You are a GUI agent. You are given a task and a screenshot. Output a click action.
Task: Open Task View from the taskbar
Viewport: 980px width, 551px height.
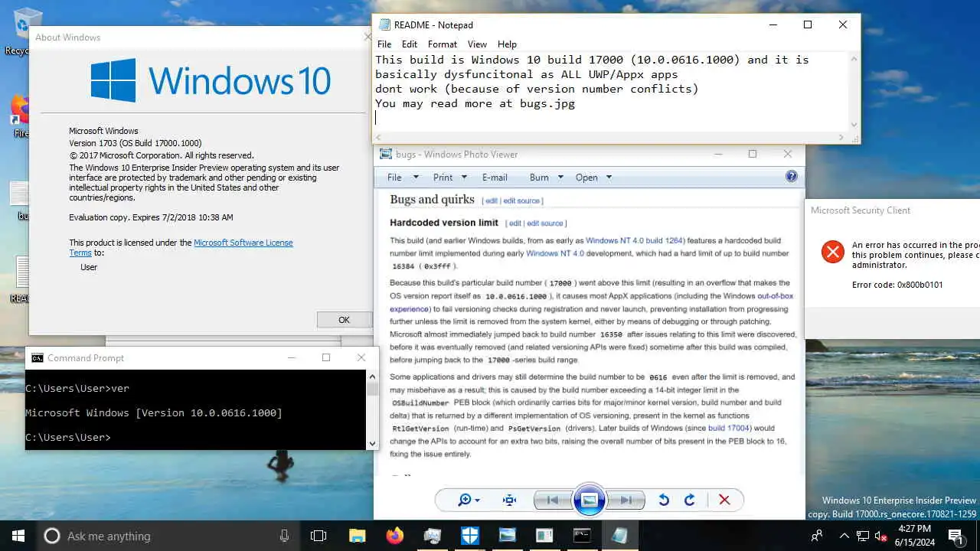click(318, 536)
